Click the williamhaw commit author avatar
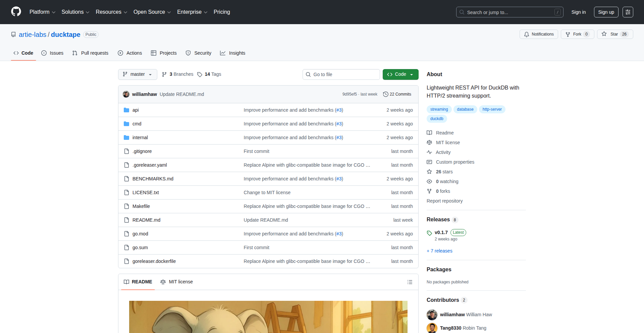This screenshot has height=333, width=644. click(x=126, y=94)
